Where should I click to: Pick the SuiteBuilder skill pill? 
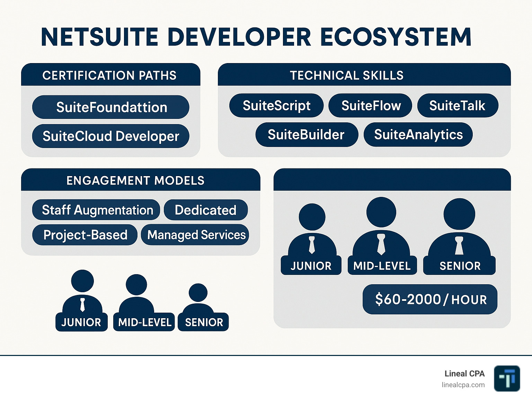coord(307,134)
